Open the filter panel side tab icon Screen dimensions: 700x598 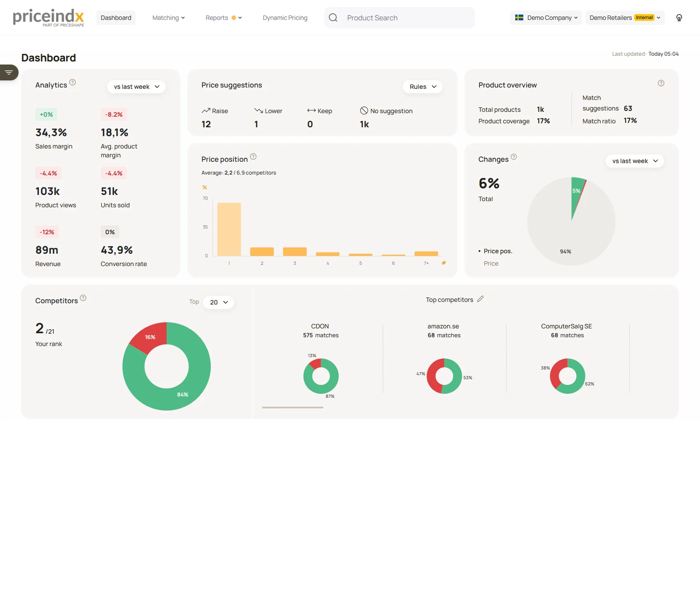coord(9,72)
